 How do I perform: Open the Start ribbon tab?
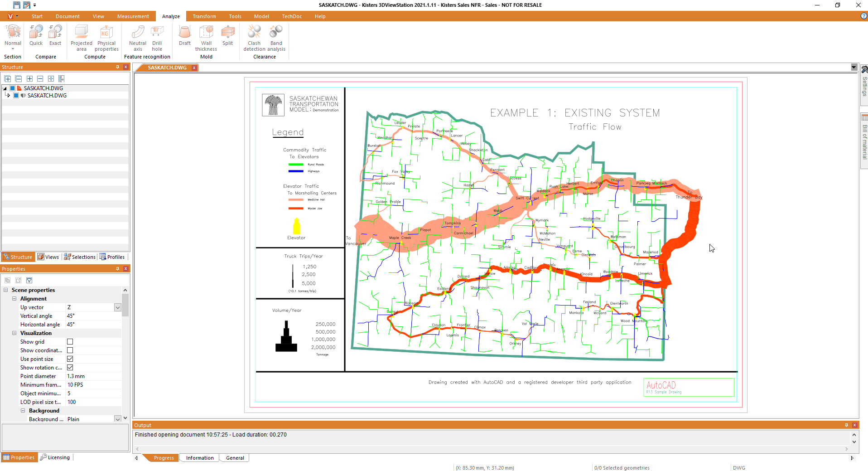pos(37,16)
